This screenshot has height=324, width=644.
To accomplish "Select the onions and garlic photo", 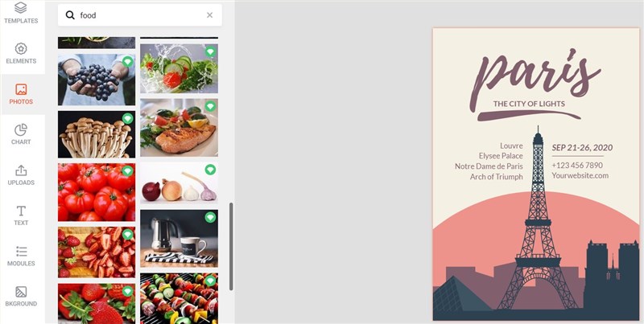I will tap(179, 183).
